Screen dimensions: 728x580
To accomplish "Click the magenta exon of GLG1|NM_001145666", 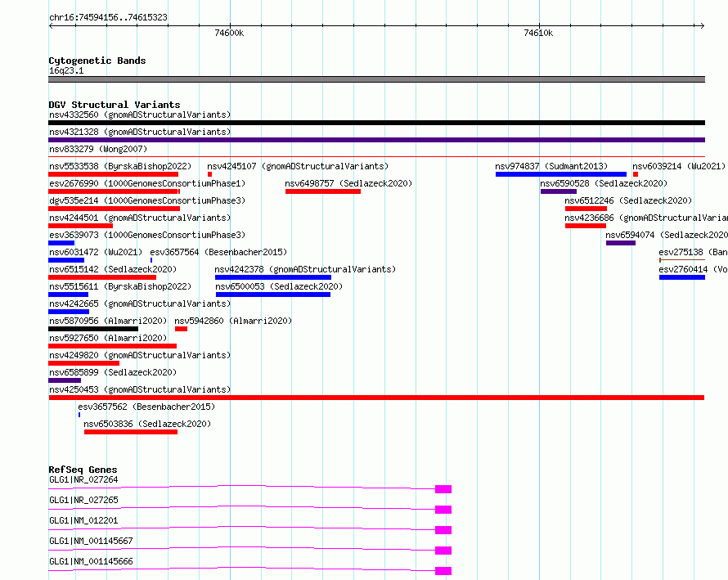I will point(443,571).
